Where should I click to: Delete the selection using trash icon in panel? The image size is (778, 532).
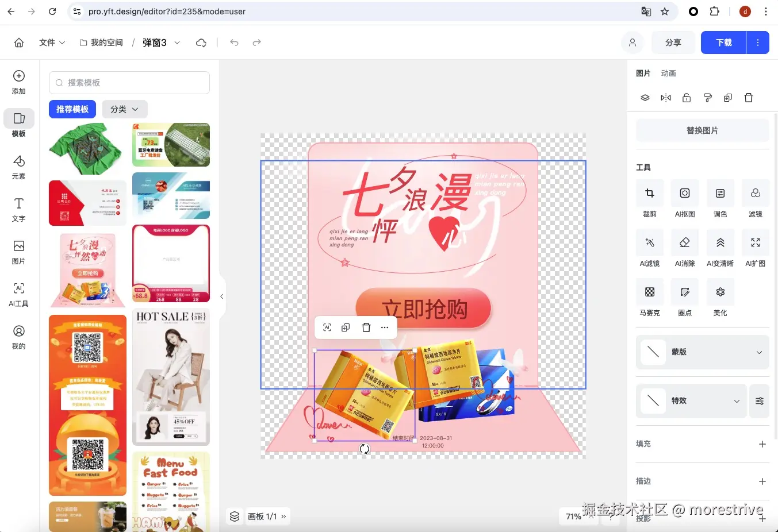749,98
